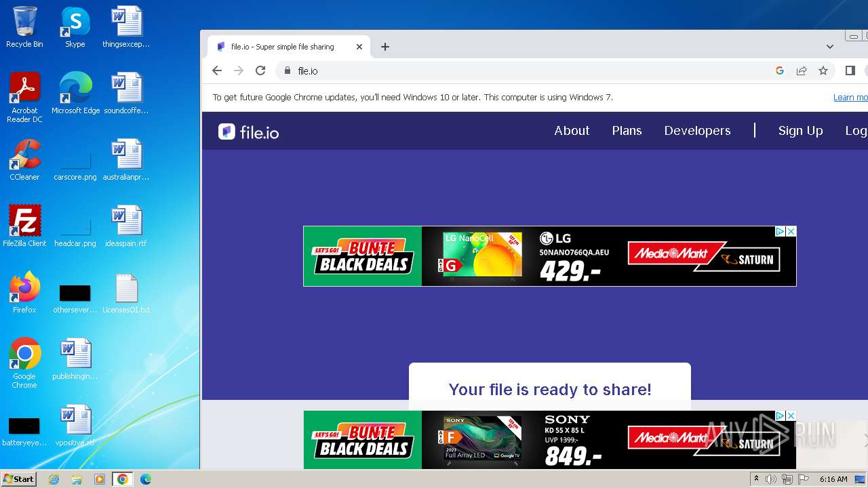
Task: Open volume control in system tray
Action: point(771,479)
